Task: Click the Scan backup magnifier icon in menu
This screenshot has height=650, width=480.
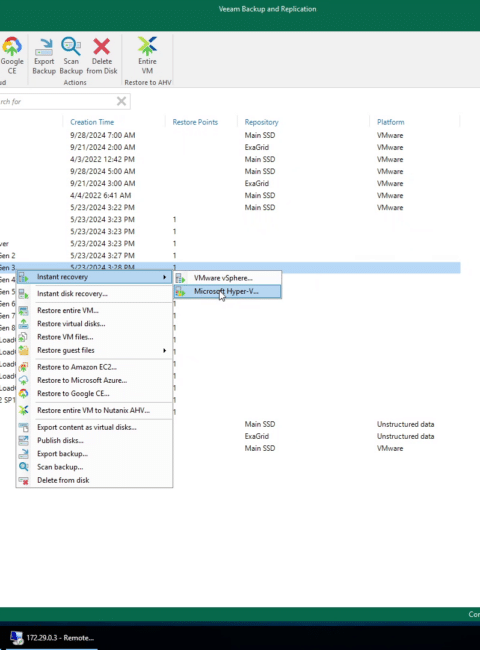Action: (x=23, y=467)
